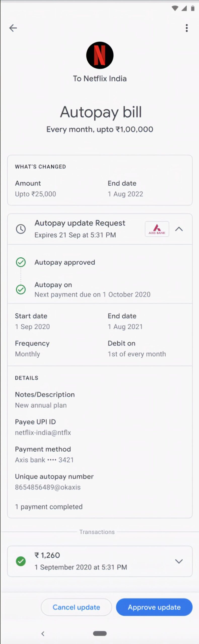199x644 pixels.
Task: Tap Cancel update button
Action: pyautogui.click(x=76, y=607)
